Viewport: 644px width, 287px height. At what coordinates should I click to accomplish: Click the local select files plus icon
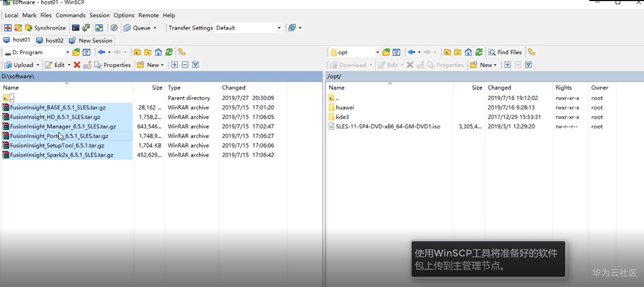175,65
